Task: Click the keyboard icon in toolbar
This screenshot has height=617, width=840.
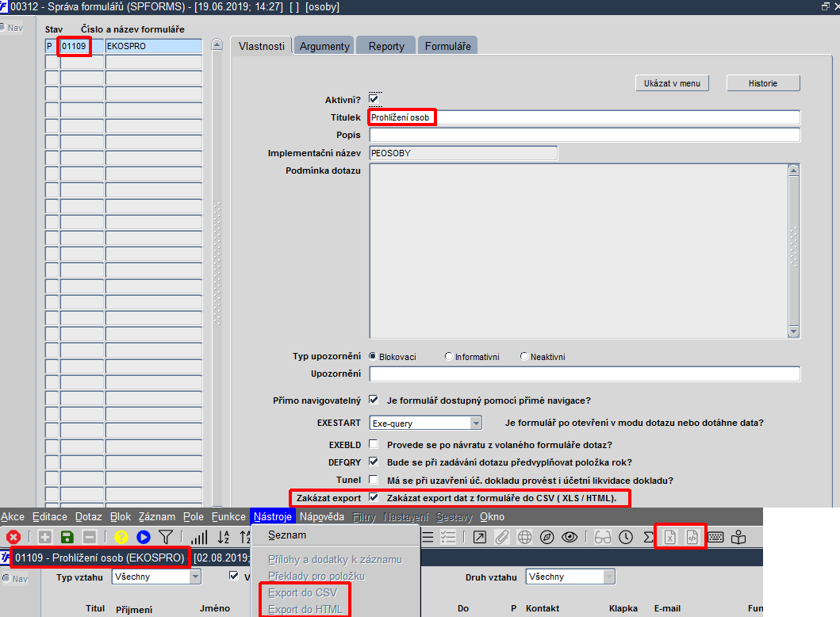Action: tap(715, 537)
